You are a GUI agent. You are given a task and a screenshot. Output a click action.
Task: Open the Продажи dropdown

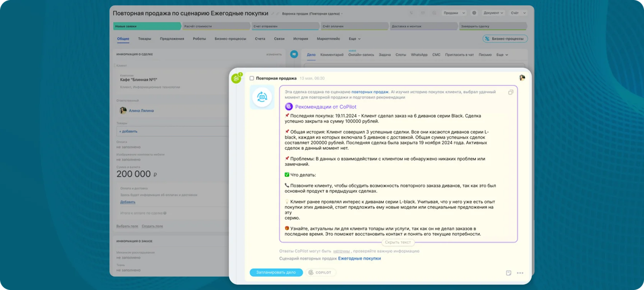454,12
